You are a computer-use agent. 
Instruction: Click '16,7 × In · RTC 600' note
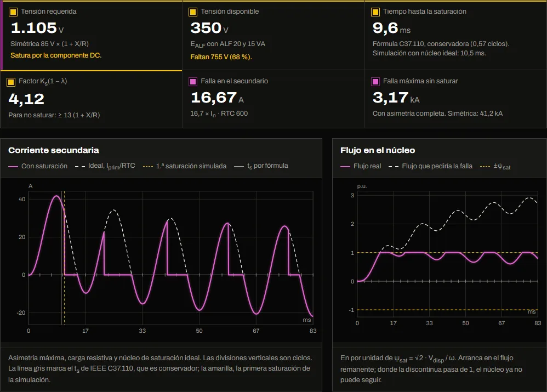tap(219, 113)
